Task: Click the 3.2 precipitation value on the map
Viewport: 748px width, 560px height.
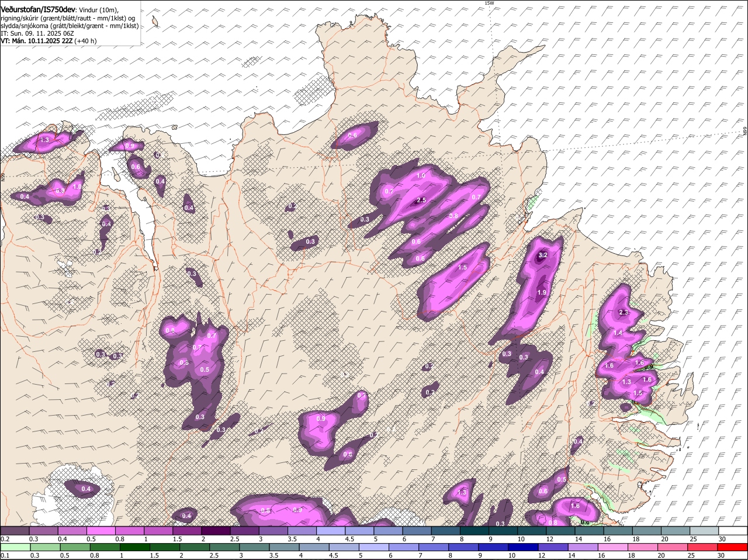Action: click(x=542, y=255)
